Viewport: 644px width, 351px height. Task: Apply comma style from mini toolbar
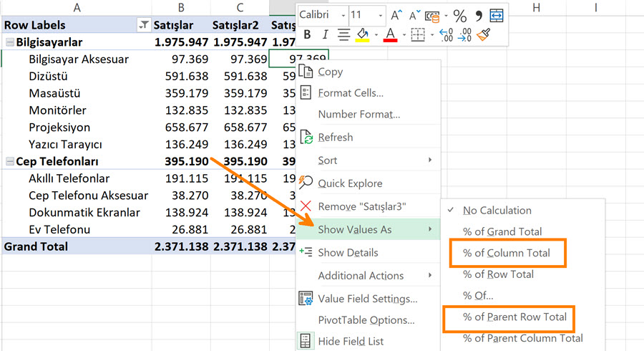coord(479,16)
